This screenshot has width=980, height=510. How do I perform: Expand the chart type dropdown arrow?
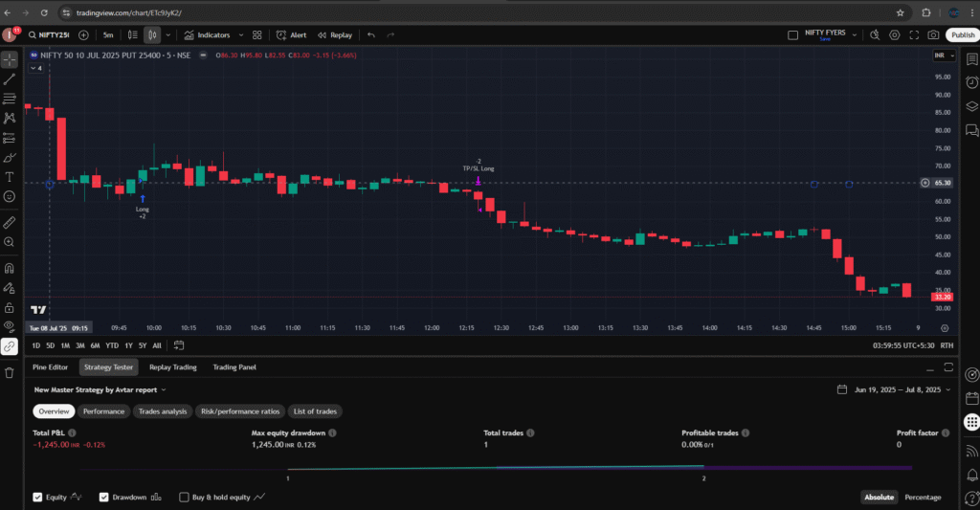(167, 35)
